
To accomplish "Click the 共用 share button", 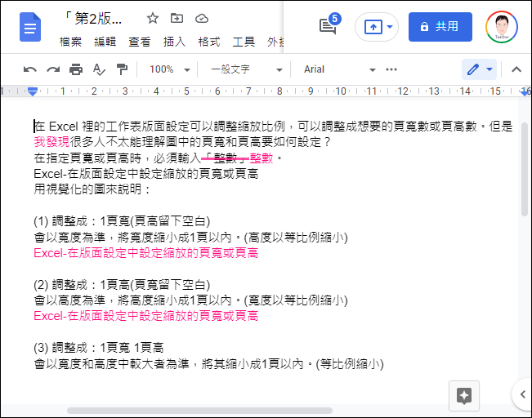I will (440, 27).
